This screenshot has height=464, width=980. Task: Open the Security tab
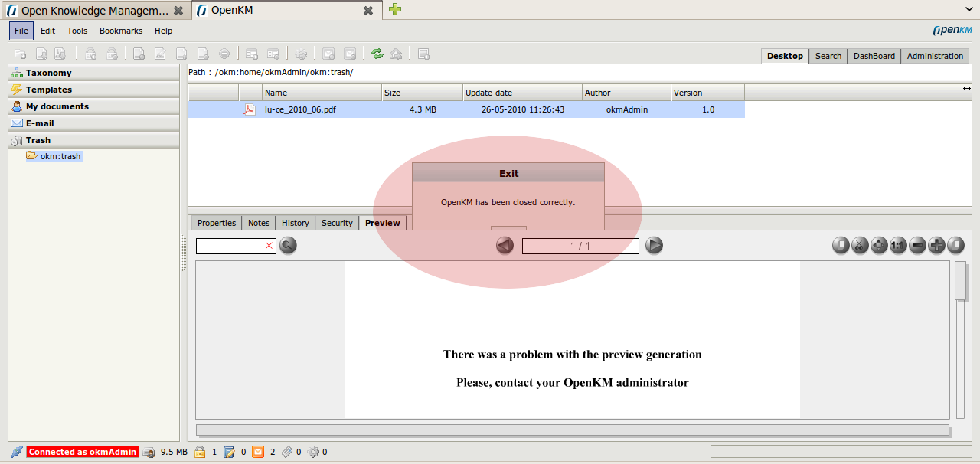point(337,223)
